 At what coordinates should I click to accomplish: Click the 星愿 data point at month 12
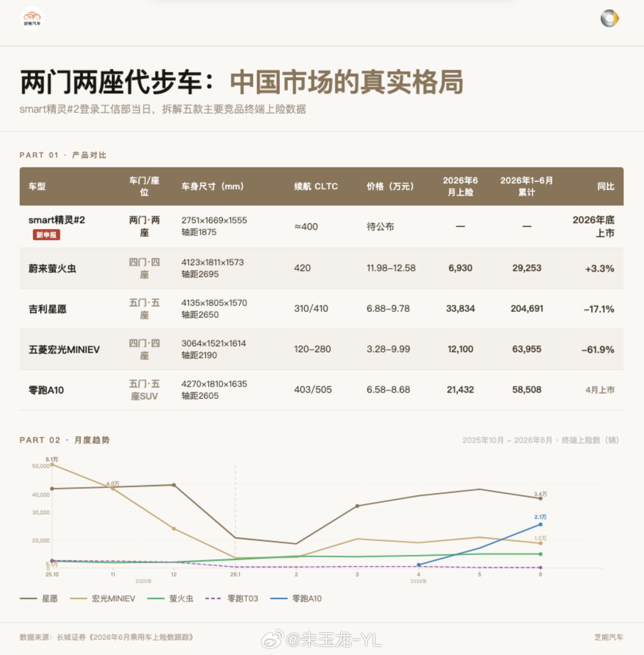(174, 485)
